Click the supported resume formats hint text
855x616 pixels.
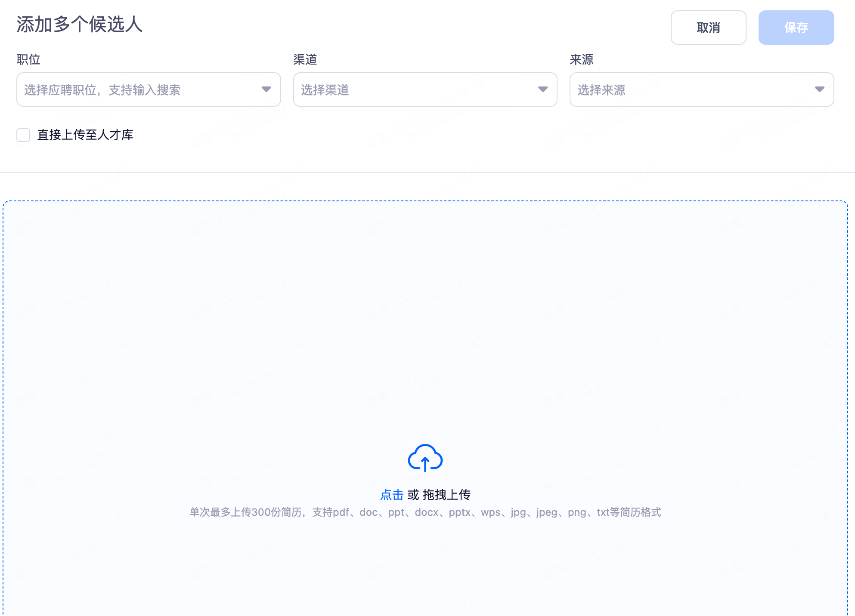(x=425, y=512)
